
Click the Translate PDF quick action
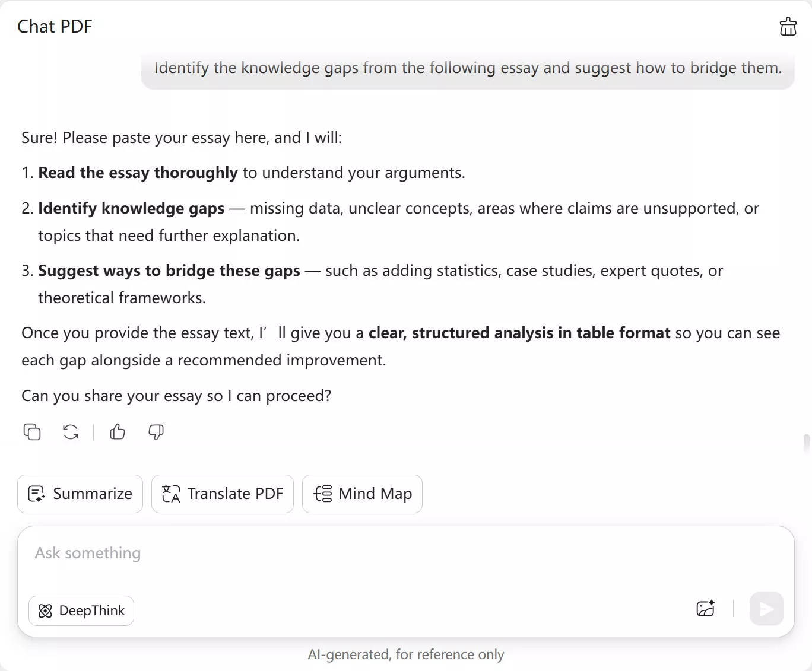(x=223, y=494)
